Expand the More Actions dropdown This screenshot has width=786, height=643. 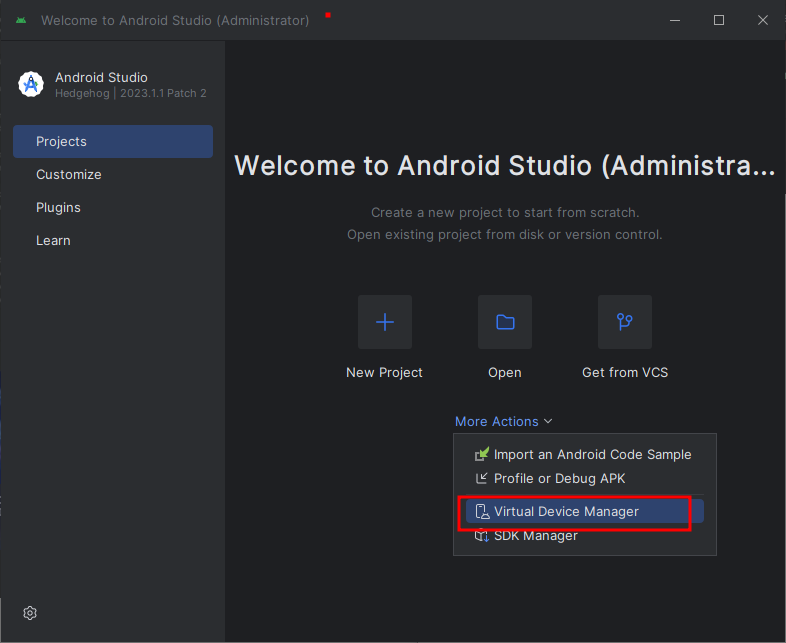pos(503,421)
